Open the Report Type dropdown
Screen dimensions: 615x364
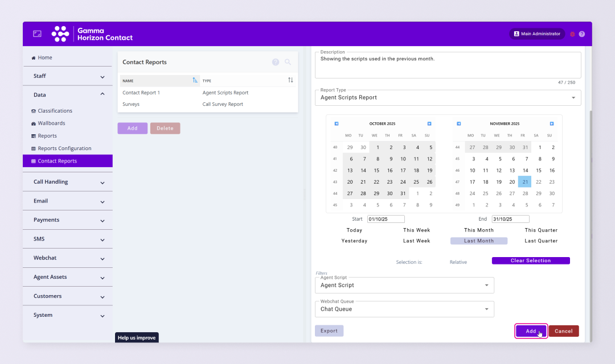point(448,98)
